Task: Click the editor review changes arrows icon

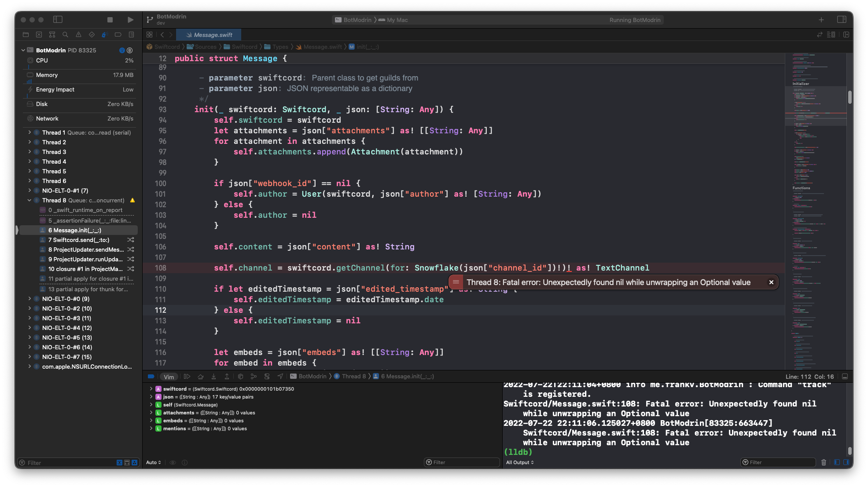Action: click(x=820, y=35)
